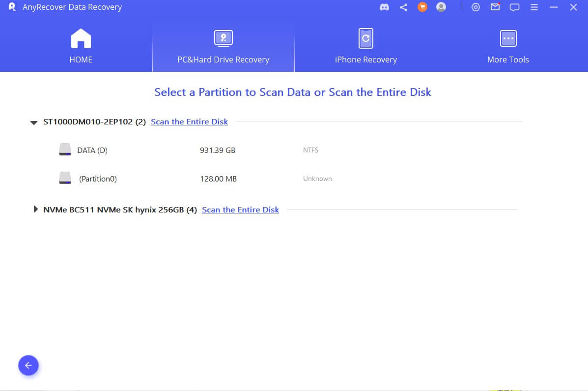Expand the NVMe BC511 SK hynix disk
588x391 pixels.
[35, 210]
